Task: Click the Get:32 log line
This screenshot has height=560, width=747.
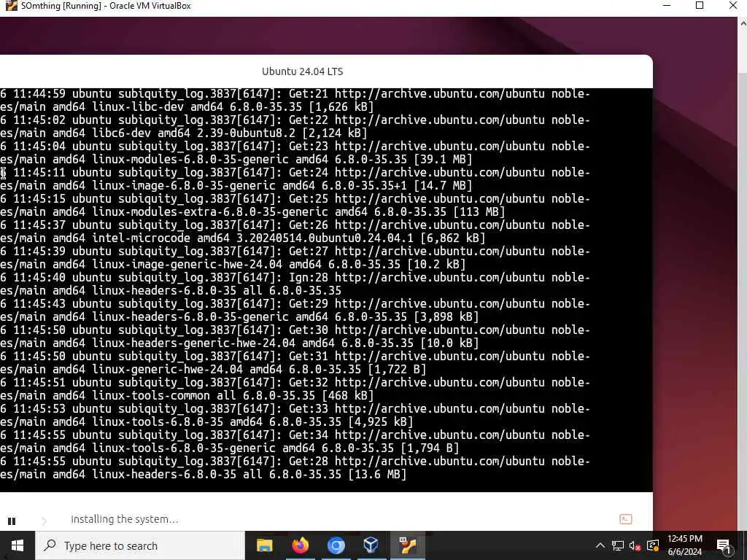Action: coord(295,382)
